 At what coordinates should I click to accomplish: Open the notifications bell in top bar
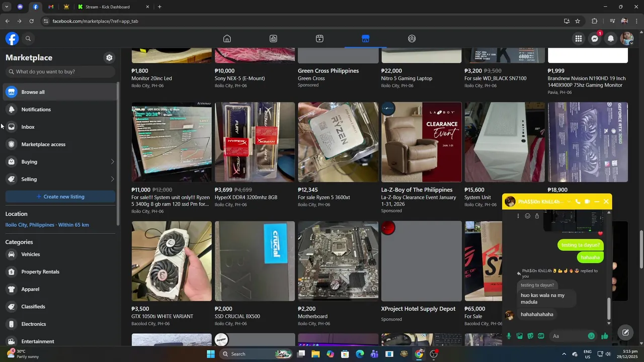click(x=611, y=39)
